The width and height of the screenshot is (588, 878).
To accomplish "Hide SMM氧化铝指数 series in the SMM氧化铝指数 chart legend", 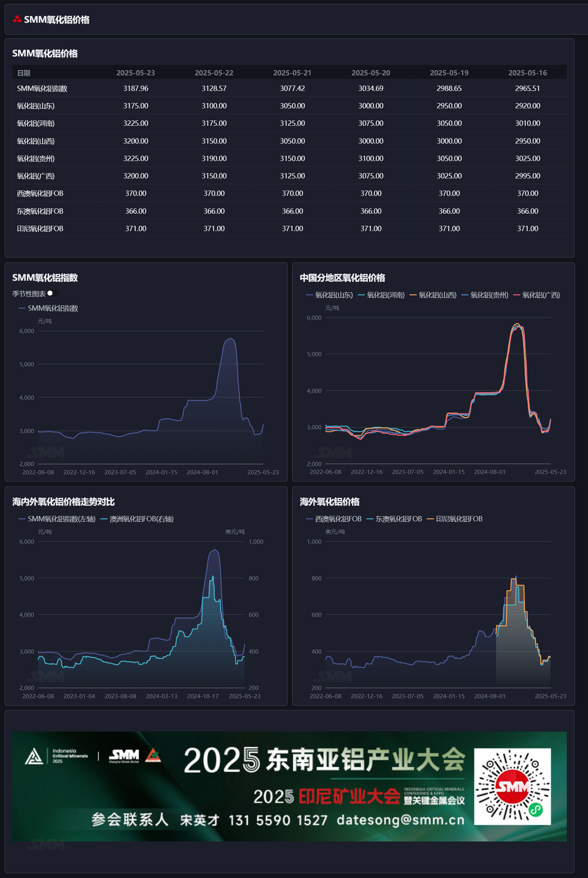I will [x=48, y=308].
